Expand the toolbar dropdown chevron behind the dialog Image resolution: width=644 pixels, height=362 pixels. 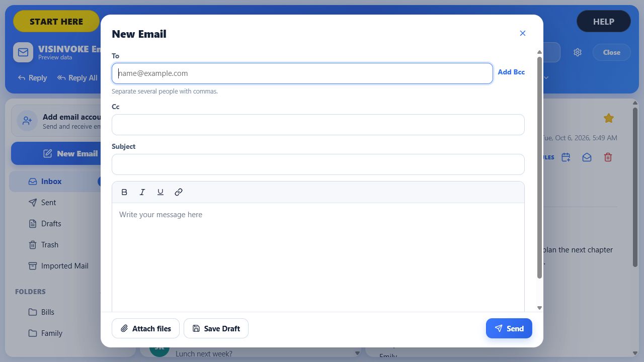(x=546, y=78)
